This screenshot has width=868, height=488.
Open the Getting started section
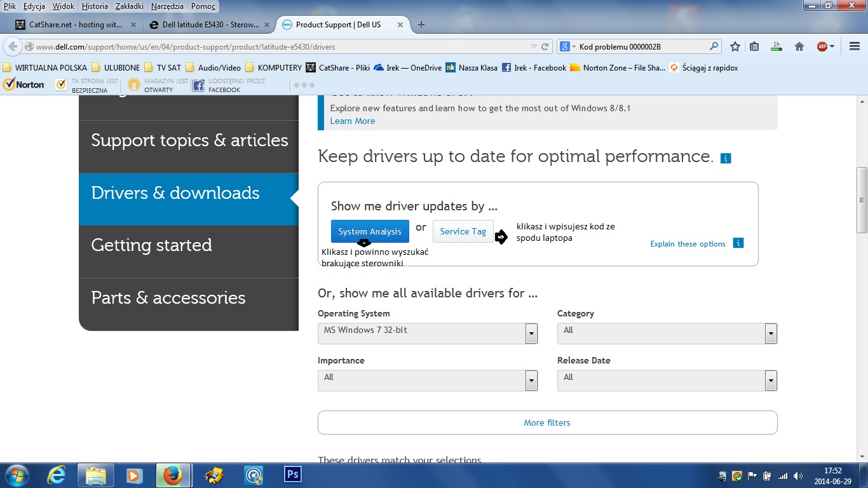189,252
